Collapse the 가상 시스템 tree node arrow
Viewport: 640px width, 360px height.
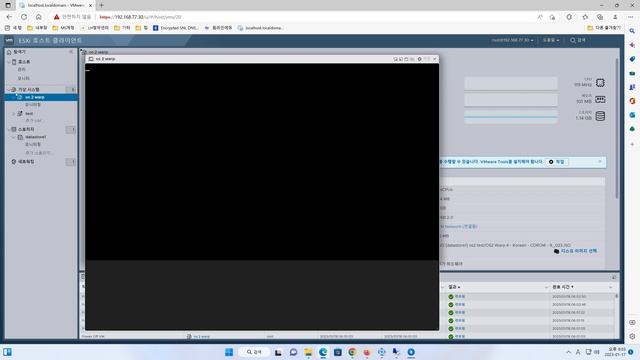9,89
